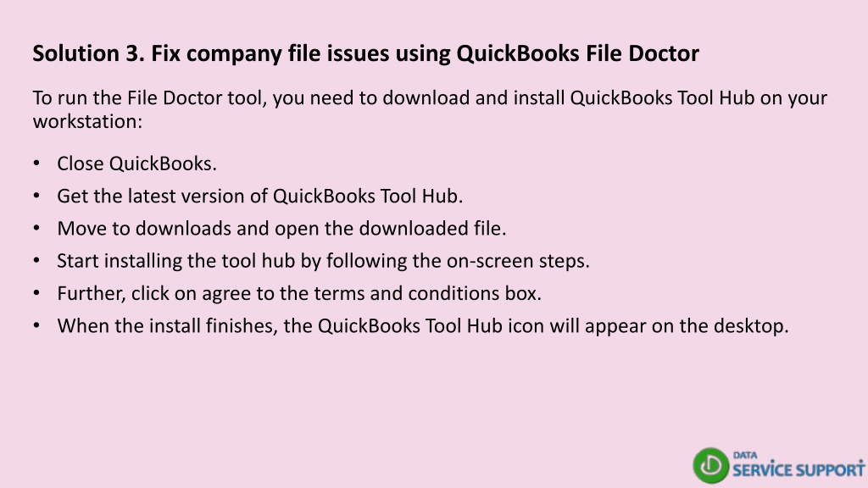Click the bullet dot before 'When the install finishes'

click(36, 325)
